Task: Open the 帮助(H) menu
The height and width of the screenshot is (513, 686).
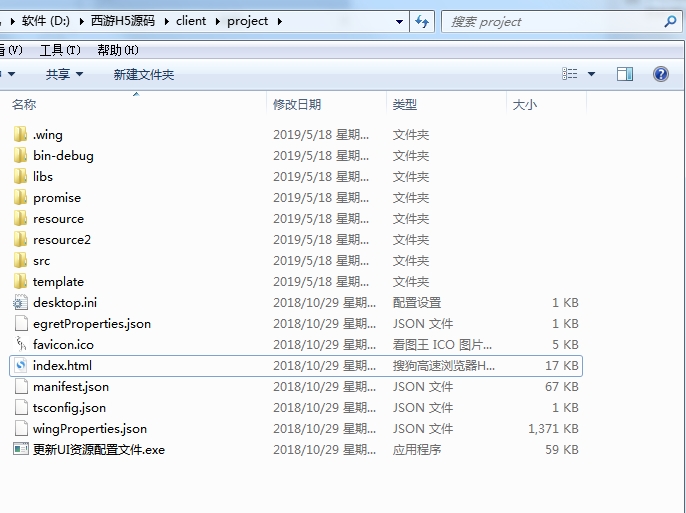Action: pyautogui.click(x=118, y=50)
